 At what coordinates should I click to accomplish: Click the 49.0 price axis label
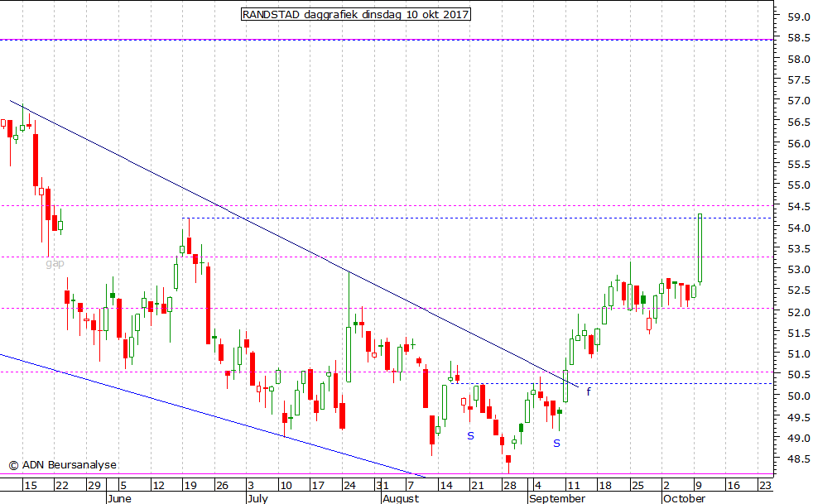[x=798, y=438]
